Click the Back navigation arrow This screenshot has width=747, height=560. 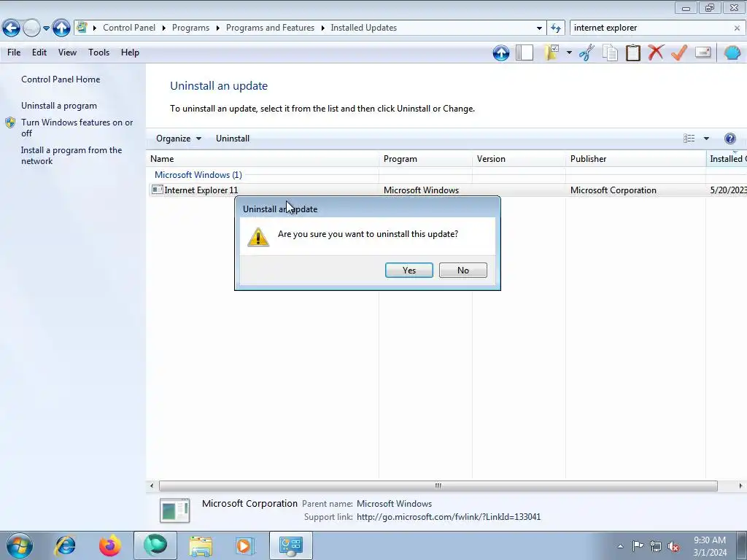click(12, 28)
